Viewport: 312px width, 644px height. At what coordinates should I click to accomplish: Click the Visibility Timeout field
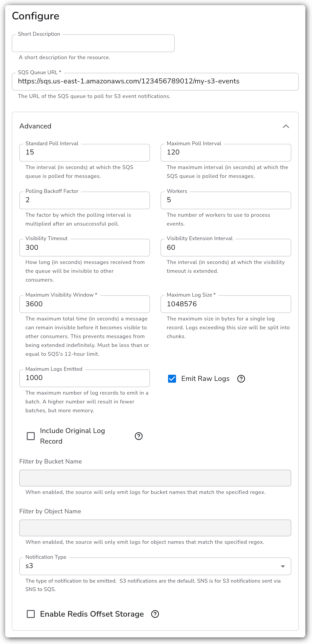(84, 247)
